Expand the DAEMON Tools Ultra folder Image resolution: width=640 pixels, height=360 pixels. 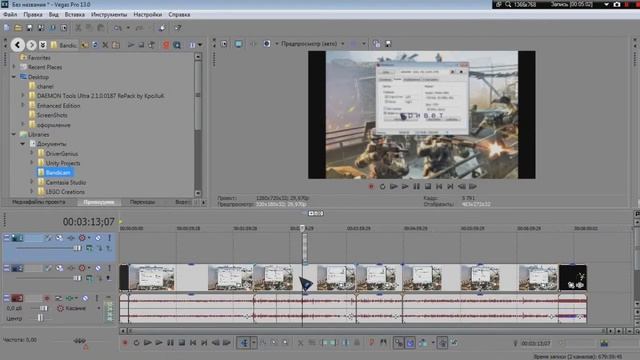(23, 96)
